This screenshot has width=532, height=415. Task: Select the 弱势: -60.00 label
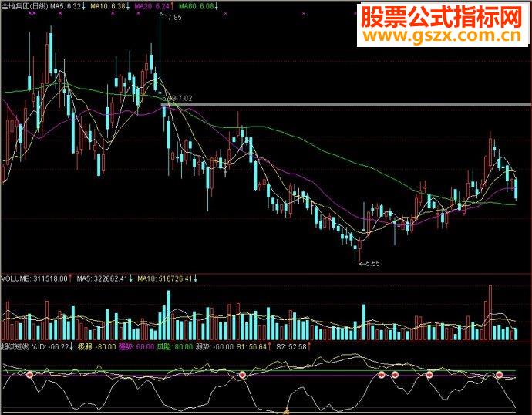215,347
